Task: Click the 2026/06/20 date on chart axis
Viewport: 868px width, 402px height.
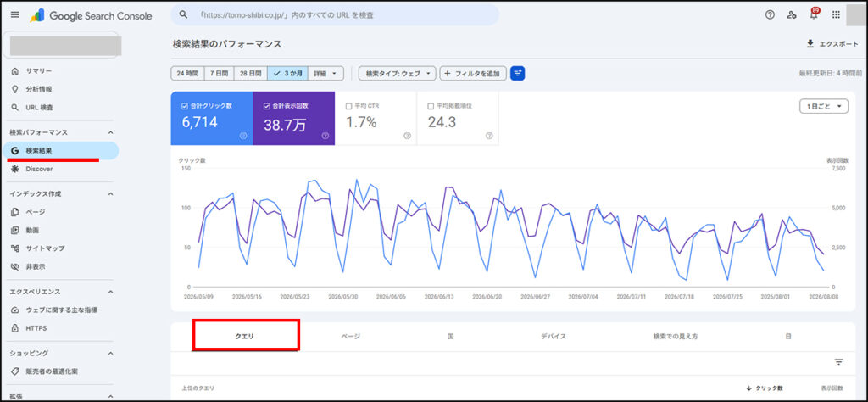Action: tap(487, 296)
